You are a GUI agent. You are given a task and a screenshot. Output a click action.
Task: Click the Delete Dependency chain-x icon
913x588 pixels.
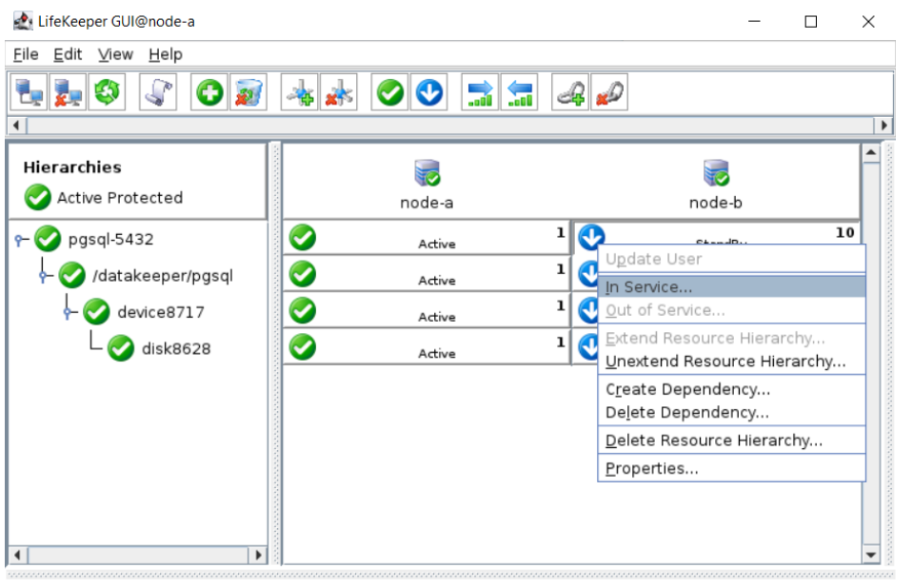[x=609, y=92]
